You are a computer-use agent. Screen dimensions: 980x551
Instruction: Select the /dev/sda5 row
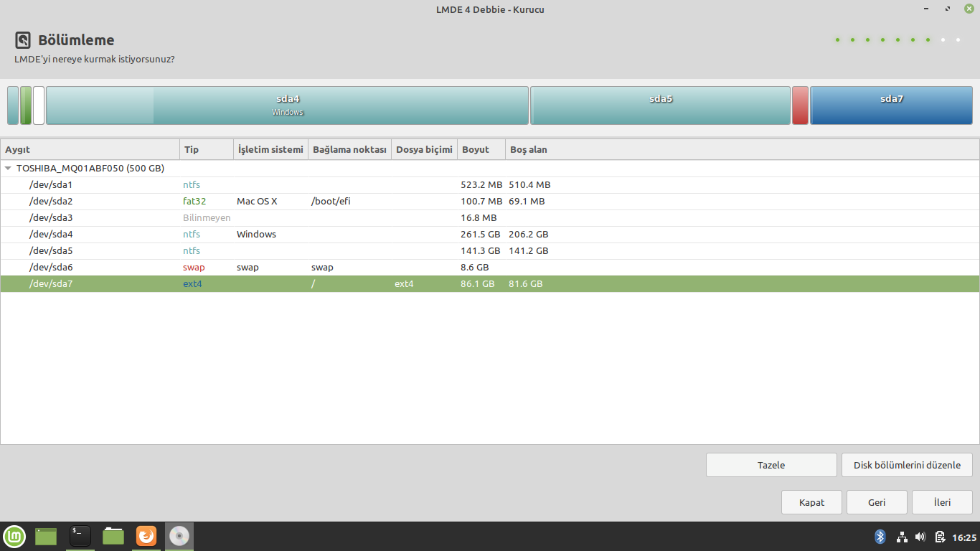(490, 251)
